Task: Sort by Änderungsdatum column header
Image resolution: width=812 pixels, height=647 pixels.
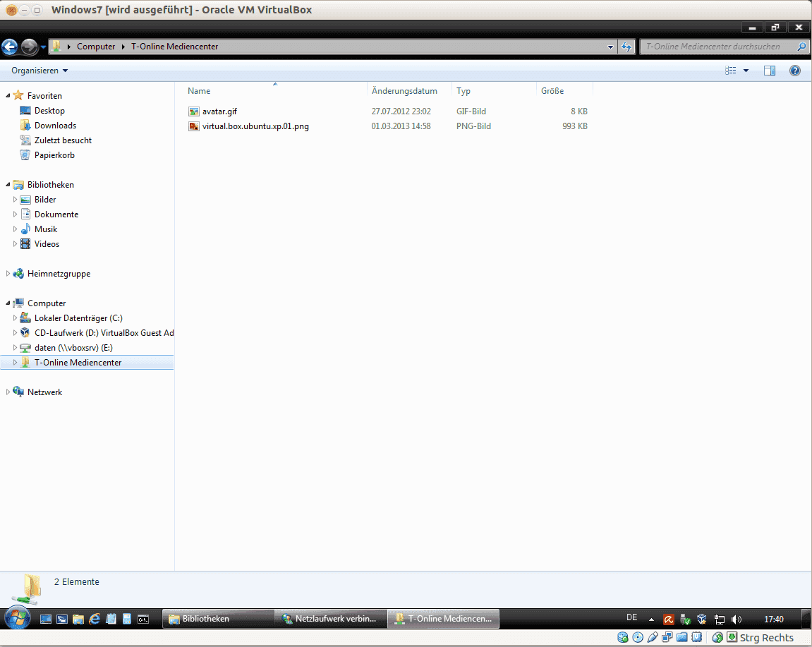Action: 409,90
